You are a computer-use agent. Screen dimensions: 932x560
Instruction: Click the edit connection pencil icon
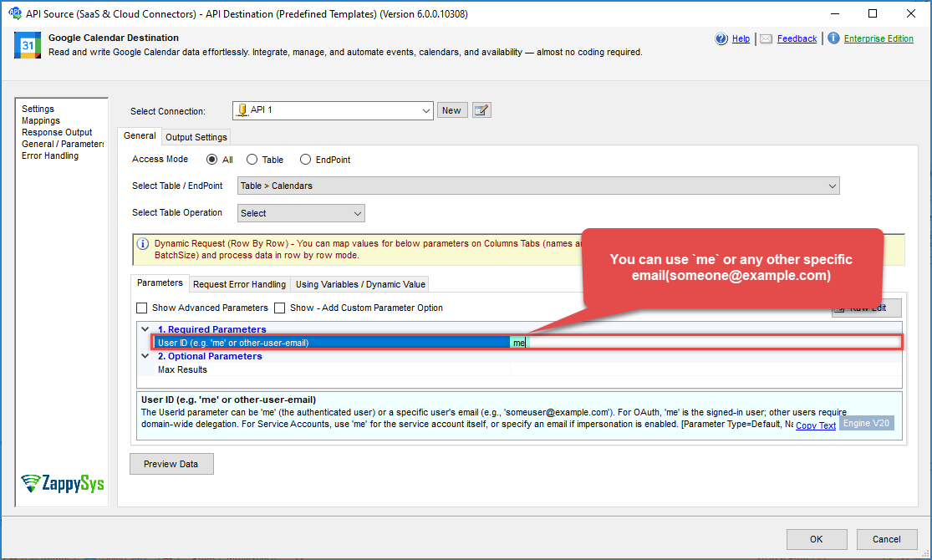tap(481, 110)
